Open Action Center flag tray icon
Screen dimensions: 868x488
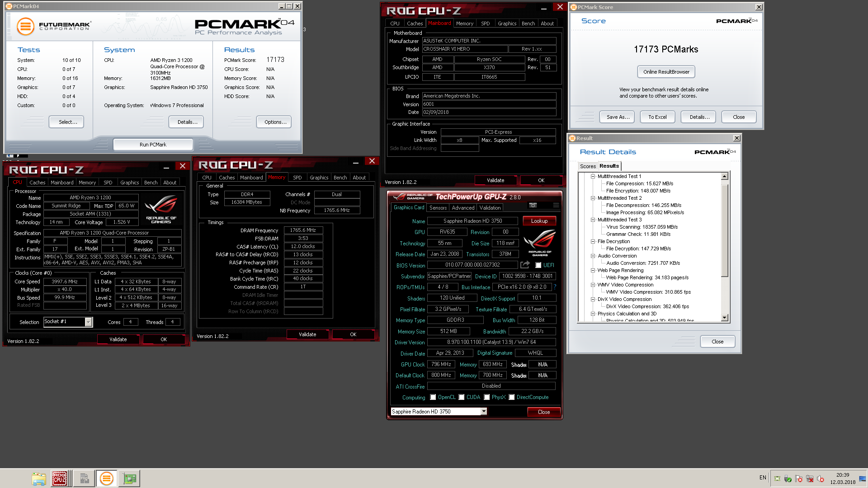point(799,479)
